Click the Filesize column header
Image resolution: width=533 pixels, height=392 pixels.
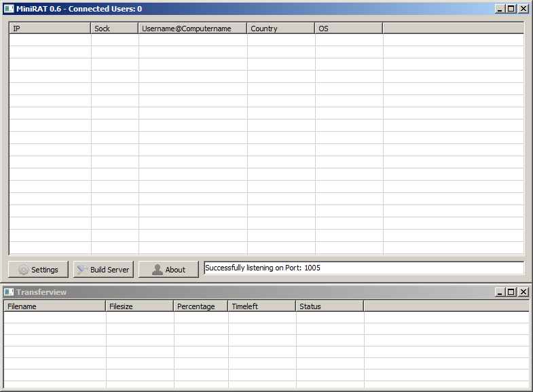(x=140, y=306)
